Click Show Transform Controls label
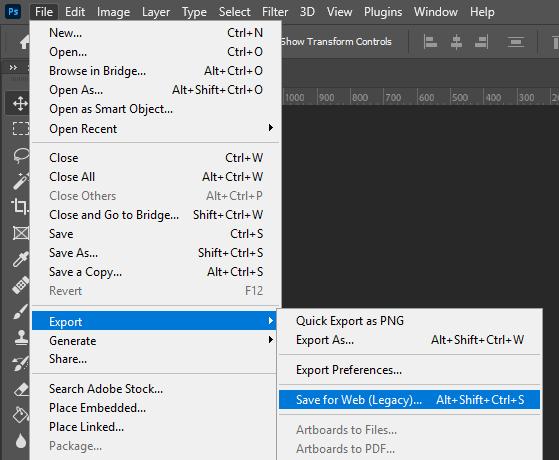 (x=336, y=42)
